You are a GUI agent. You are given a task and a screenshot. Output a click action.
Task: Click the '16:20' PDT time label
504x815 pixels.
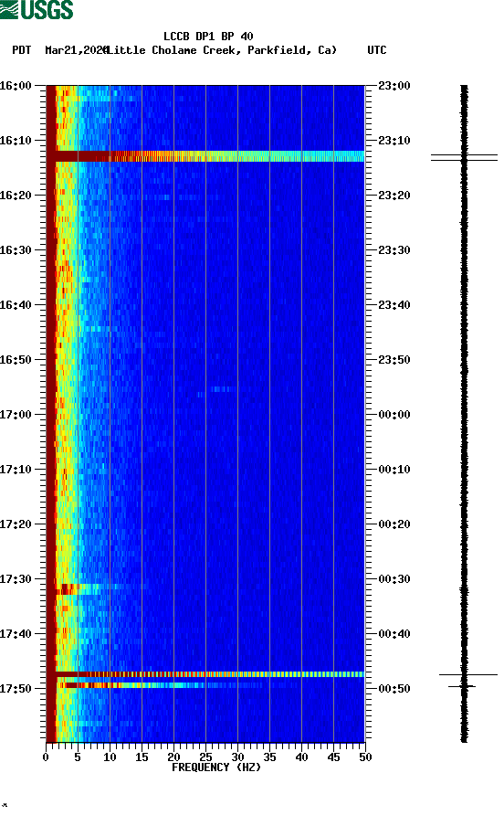tap(16, 196)
